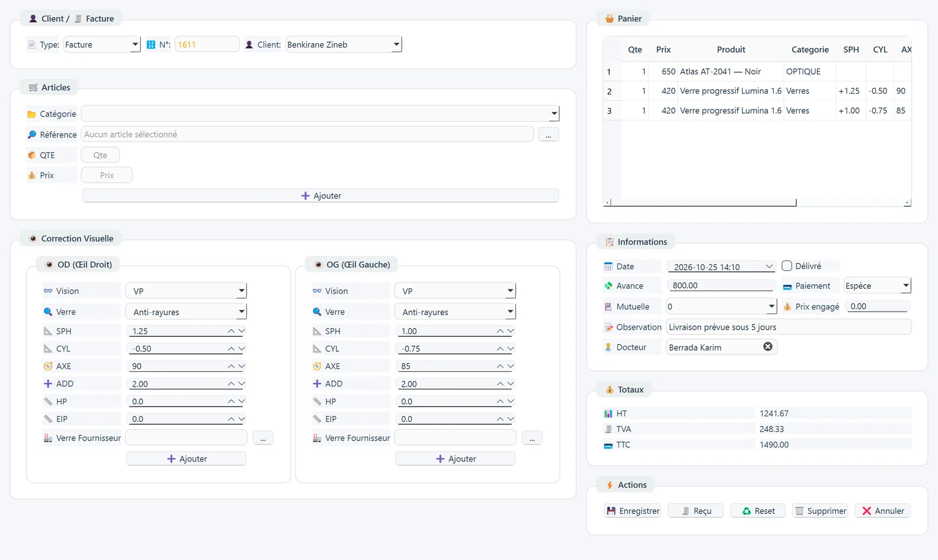Increase the OD SPH value
The height and width of the screenshot is (560, 938).
click(232, 331)
